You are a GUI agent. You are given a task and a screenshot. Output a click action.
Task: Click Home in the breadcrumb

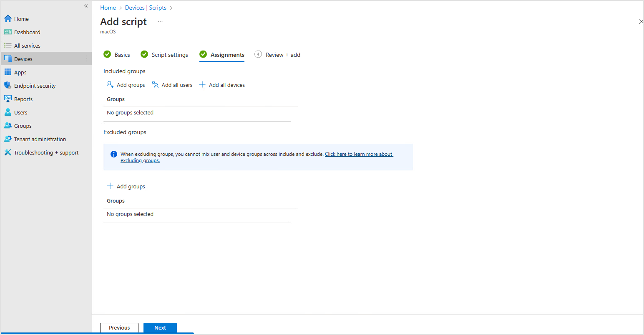click(x=108, y=7)
